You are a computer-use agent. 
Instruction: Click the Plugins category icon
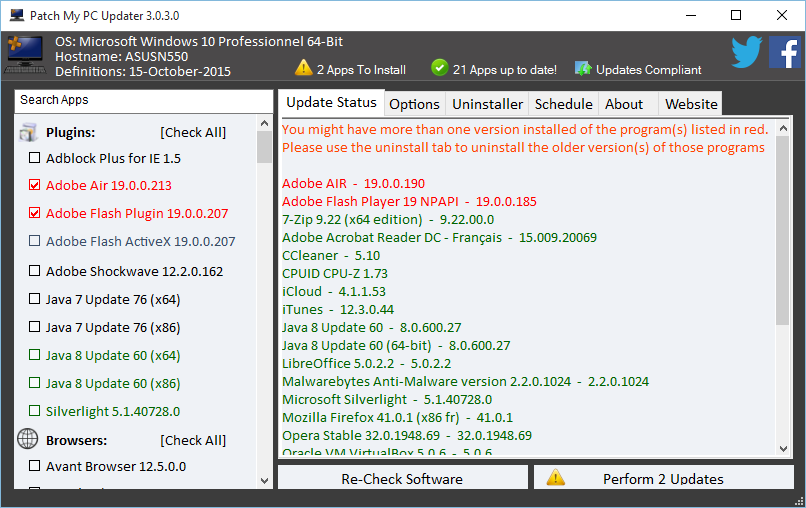(28, 132)
